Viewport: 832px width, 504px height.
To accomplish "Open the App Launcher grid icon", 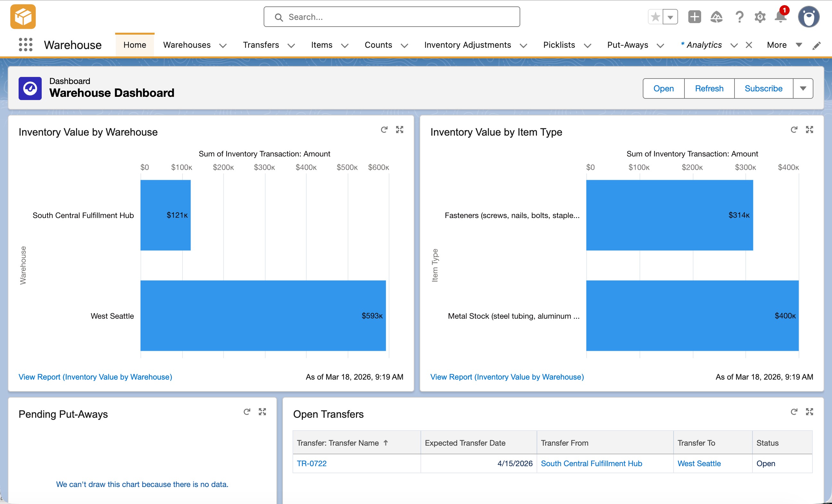I will tap(26, 45).
